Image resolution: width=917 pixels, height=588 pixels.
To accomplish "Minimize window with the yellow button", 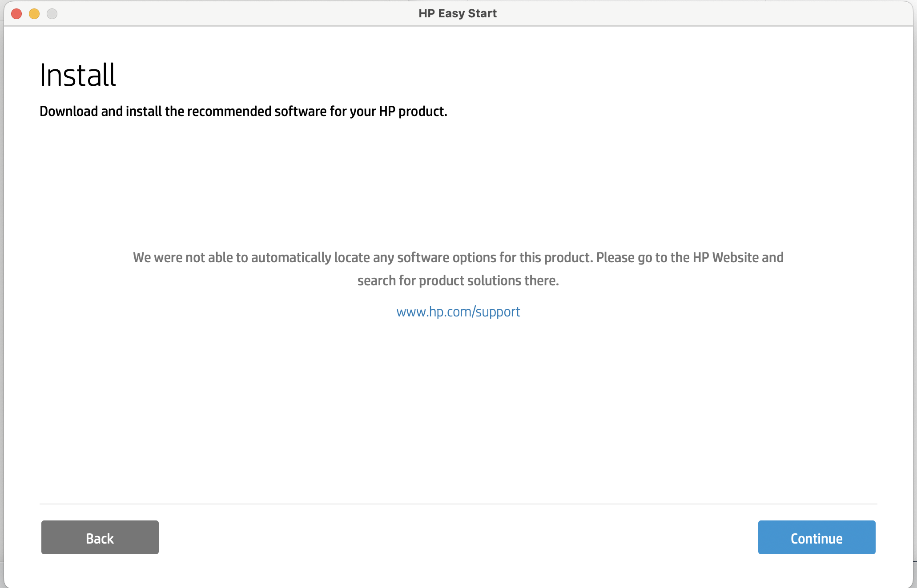I will [x=34, y=14].
